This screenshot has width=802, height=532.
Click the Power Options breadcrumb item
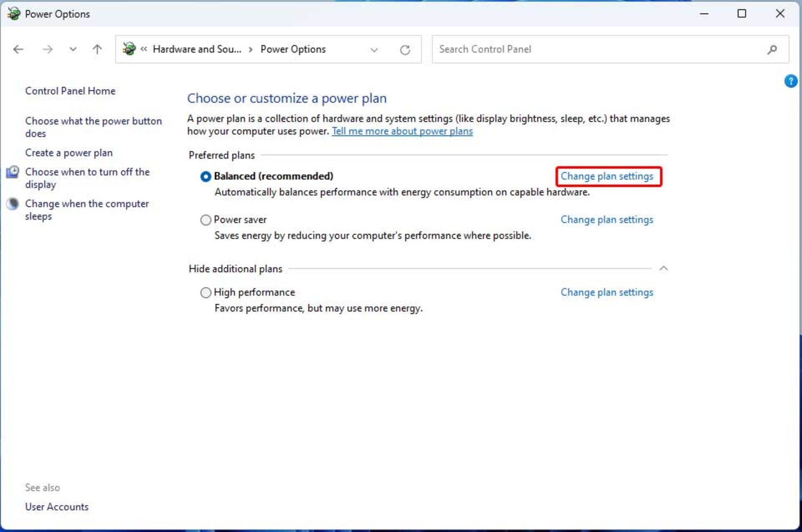click(293, 49)
